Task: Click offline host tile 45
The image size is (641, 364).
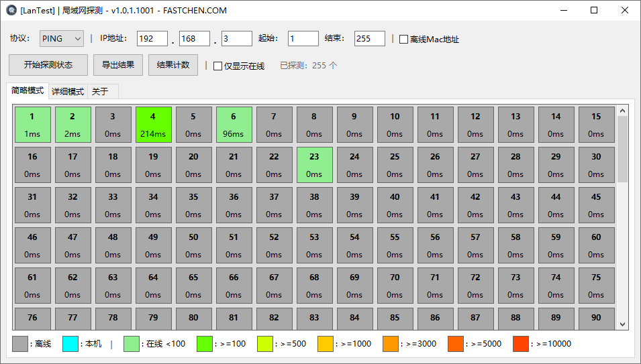Action: tap(596, 204)
